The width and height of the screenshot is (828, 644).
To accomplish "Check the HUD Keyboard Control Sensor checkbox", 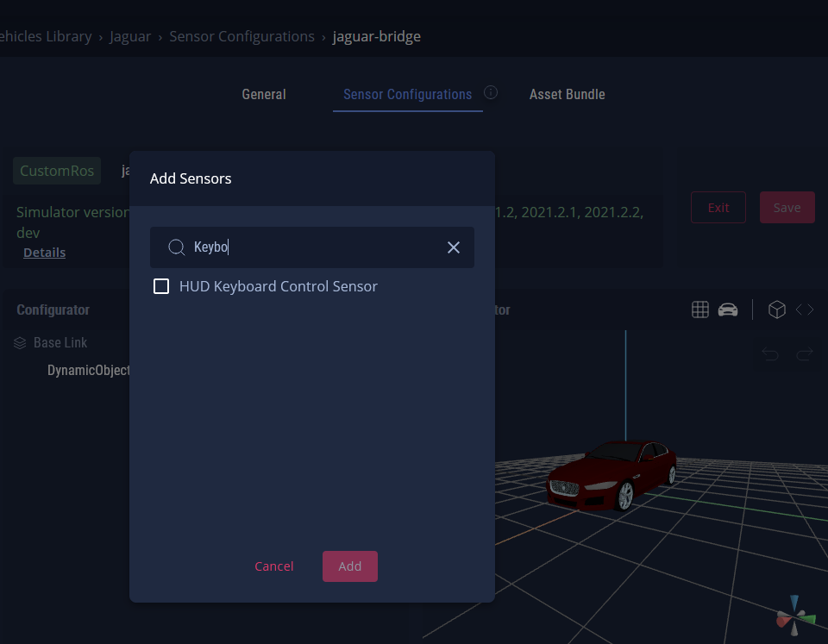I will 161,286.
